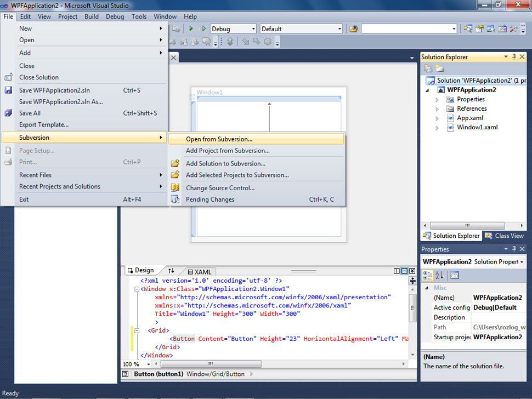Switch to the Class View tab

(505, 236)
